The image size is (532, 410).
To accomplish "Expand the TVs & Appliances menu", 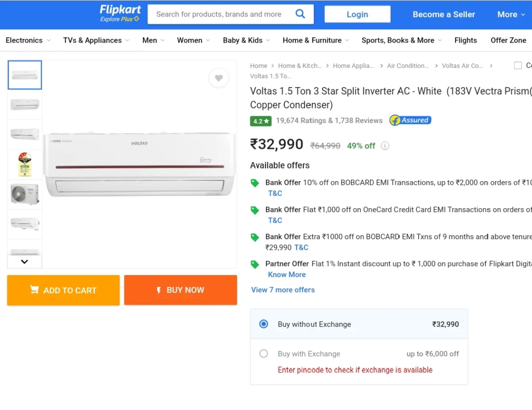I will pos(96,40).
